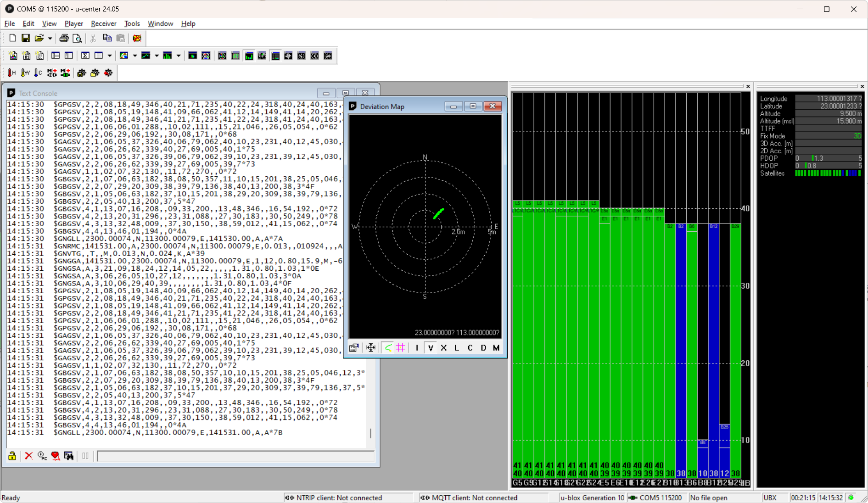The height and width of the screenshot is (503, 868).
Task: Expand the chart view dropdown arrow
Action: (157, 56)
